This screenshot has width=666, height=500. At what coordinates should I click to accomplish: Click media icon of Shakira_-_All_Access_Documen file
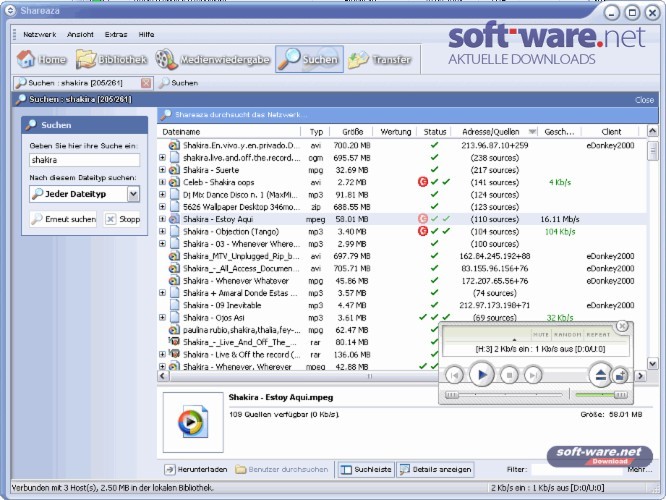point(174,268)
